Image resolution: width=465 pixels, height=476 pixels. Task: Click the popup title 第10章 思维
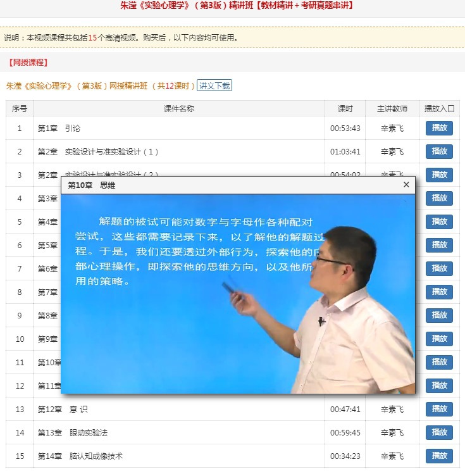coord(91,185)
